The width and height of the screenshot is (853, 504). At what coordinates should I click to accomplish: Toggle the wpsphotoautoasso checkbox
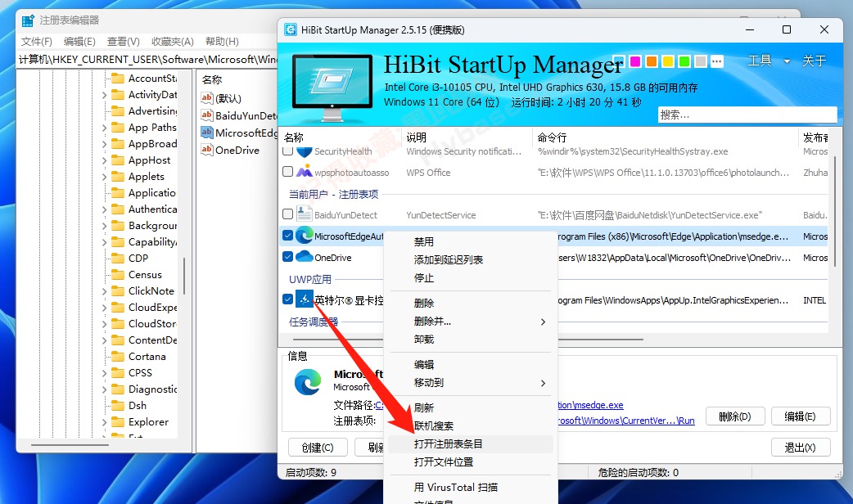point(288,172)
